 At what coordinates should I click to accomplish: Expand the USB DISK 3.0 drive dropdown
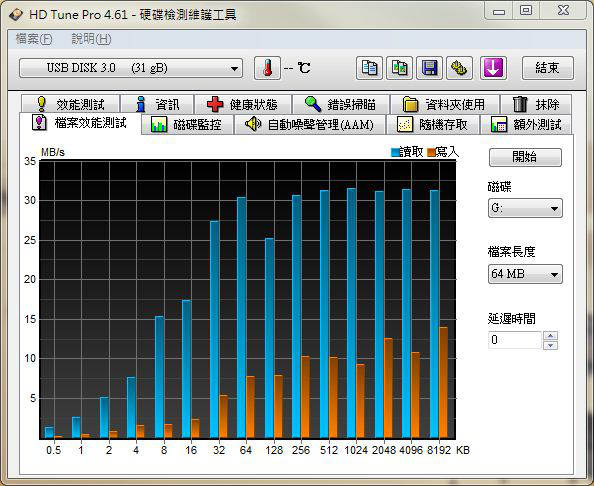(x=131, y=68)
